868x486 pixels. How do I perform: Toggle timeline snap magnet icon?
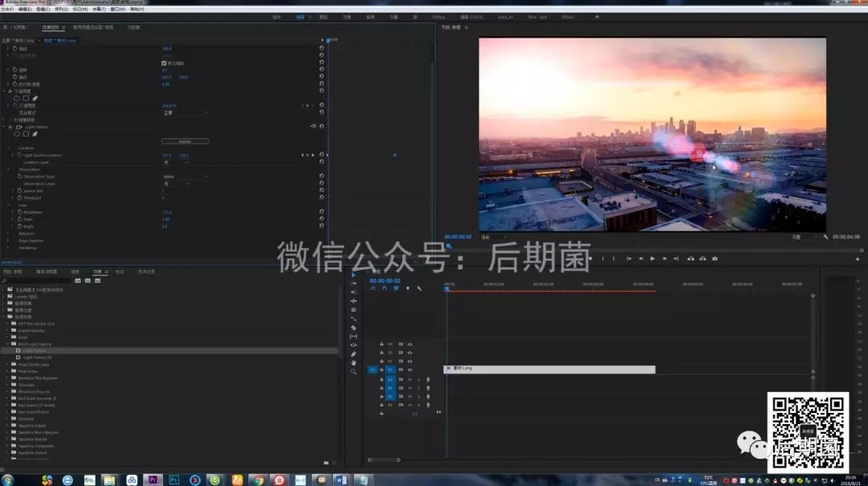tap(384, 288)
